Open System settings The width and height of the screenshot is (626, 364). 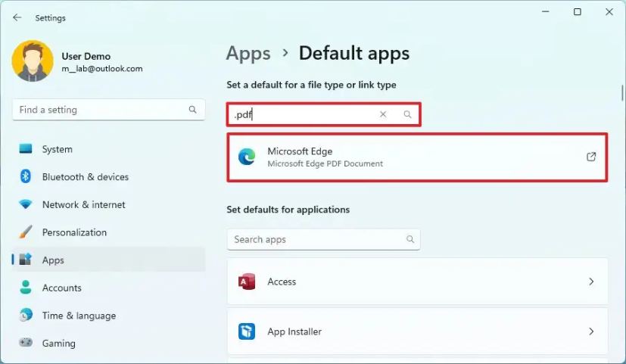click(x=108, y=149)
